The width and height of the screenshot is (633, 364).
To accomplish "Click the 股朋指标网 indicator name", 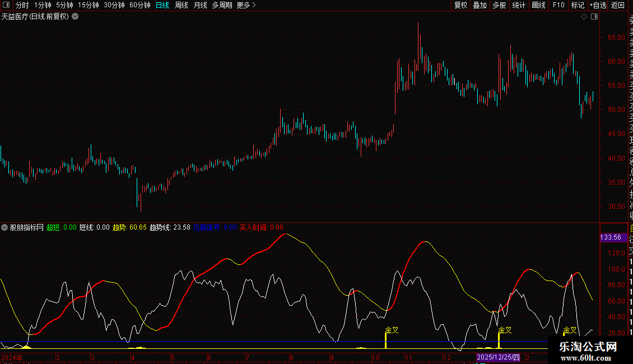I will (x=27, y=227).
